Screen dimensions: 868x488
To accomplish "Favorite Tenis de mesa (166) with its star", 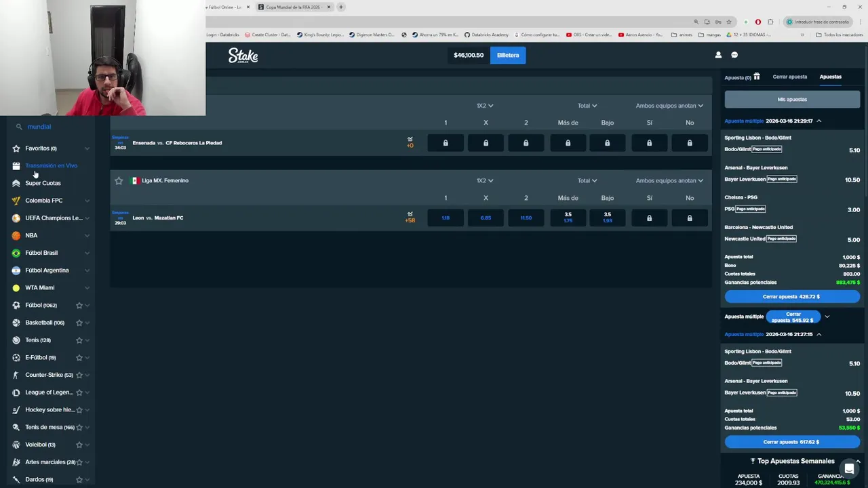I will point(79,427).
